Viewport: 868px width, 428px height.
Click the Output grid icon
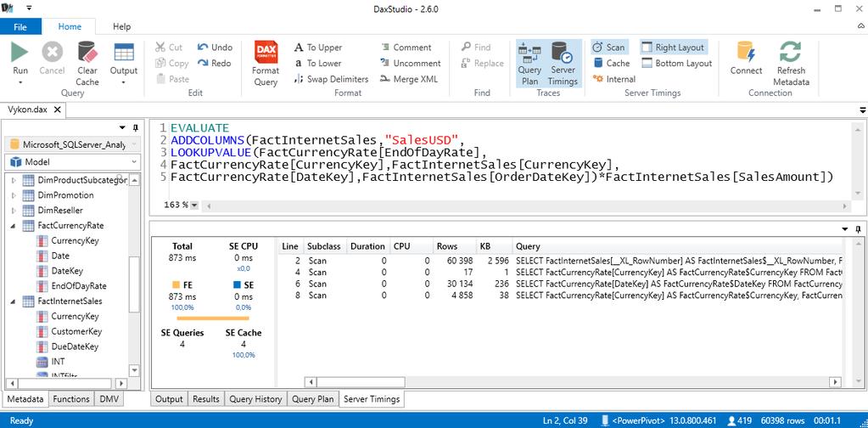pos(124,52)
